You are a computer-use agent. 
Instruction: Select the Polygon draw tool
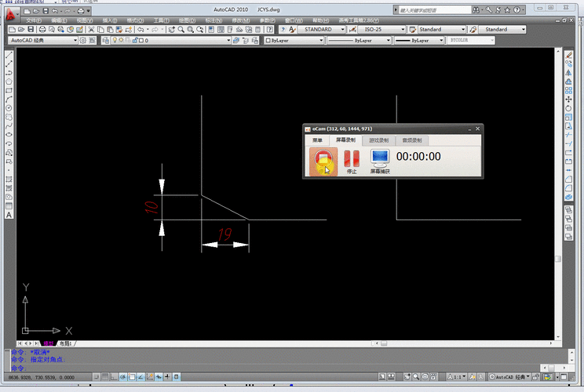coord(9,82)
